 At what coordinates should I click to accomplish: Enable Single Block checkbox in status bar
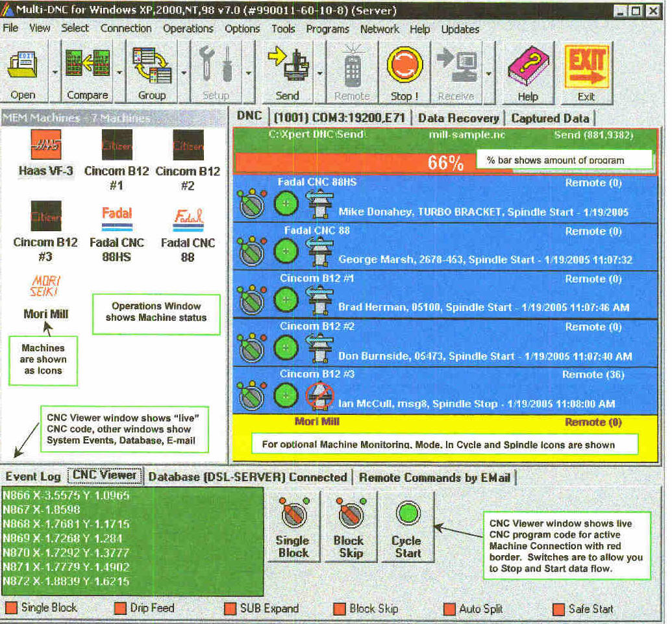(11, 607)
